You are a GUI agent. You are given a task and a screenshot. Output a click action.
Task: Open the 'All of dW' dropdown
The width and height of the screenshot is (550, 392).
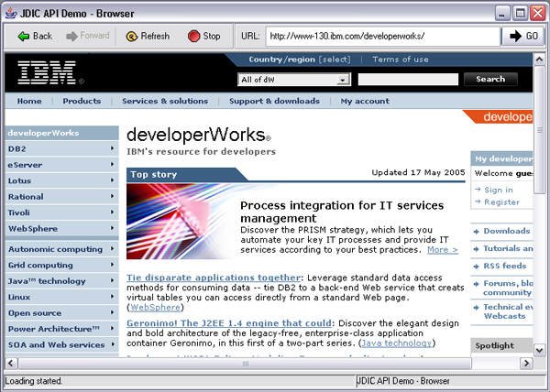(294, 80)
